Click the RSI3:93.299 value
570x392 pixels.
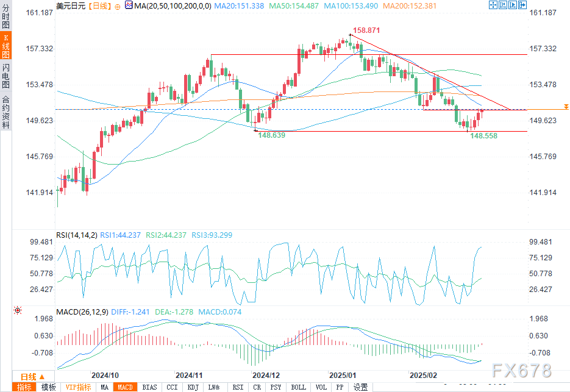point(212,235)
